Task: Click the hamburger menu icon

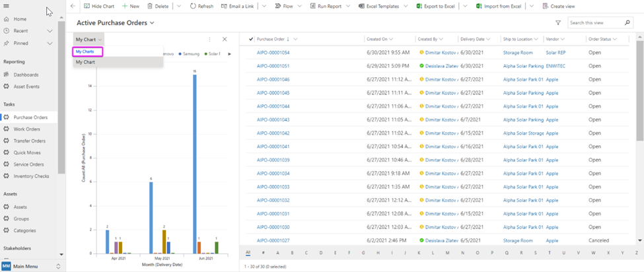Action: [7, 5]
